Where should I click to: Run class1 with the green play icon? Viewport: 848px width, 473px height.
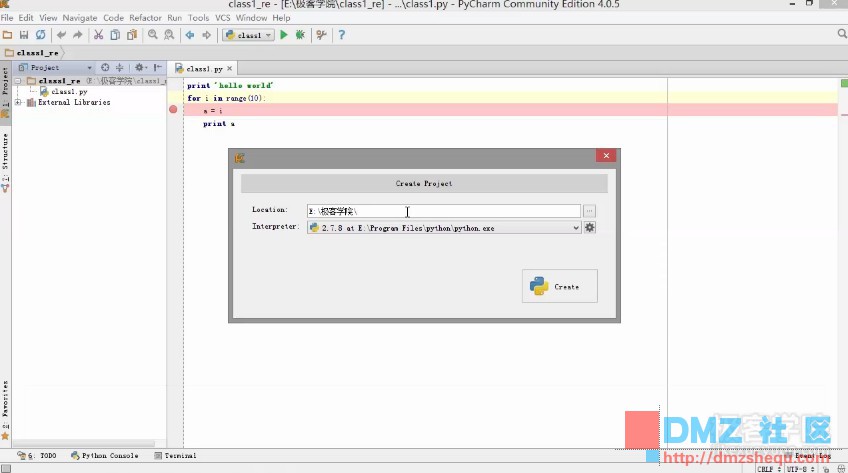pyautogui.click(x=284, y=35)
